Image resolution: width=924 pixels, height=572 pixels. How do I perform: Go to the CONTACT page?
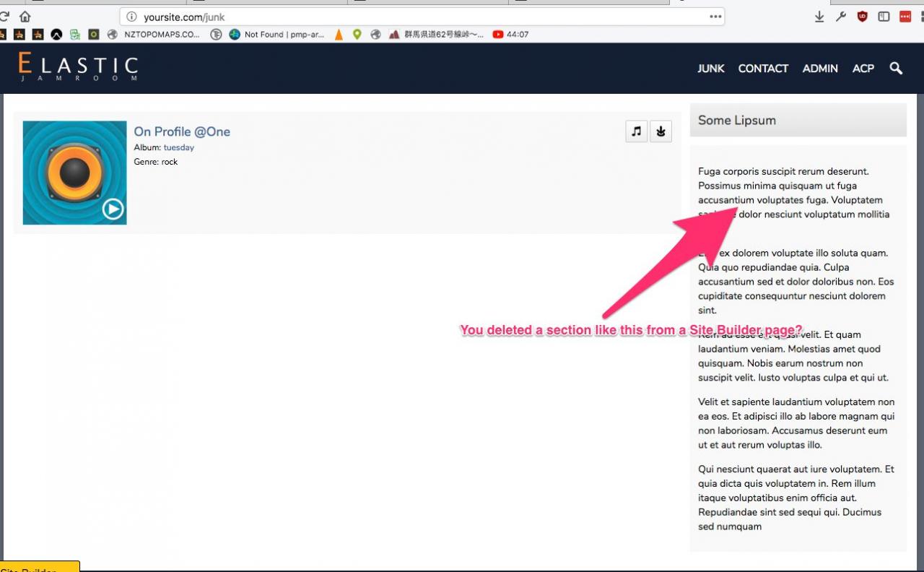763,69
